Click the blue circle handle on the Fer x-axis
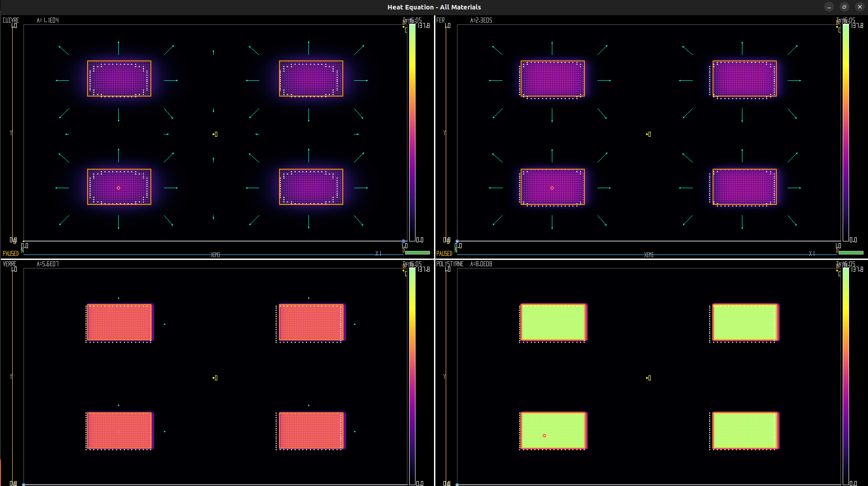 (x=457, y=241)
